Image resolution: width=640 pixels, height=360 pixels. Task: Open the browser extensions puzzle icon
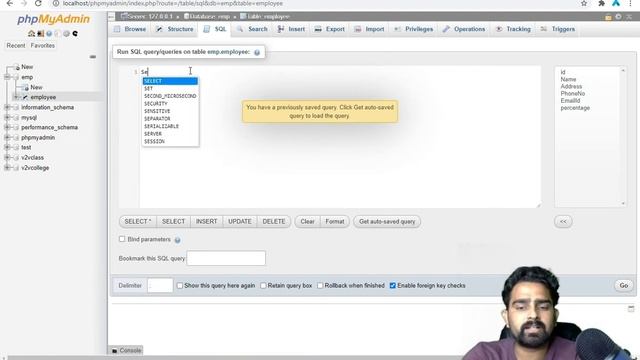click(601, 3)
